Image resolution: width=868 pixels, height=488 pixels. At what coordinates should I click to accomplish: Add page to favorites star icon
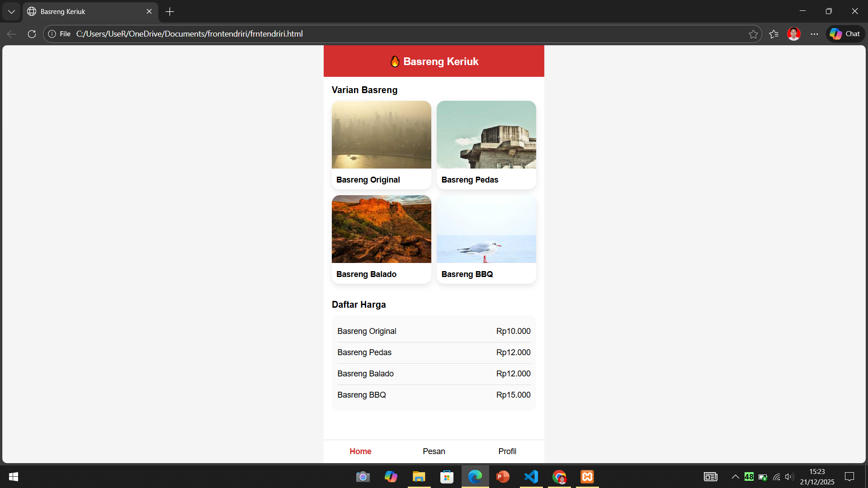(x=753, y=34)
